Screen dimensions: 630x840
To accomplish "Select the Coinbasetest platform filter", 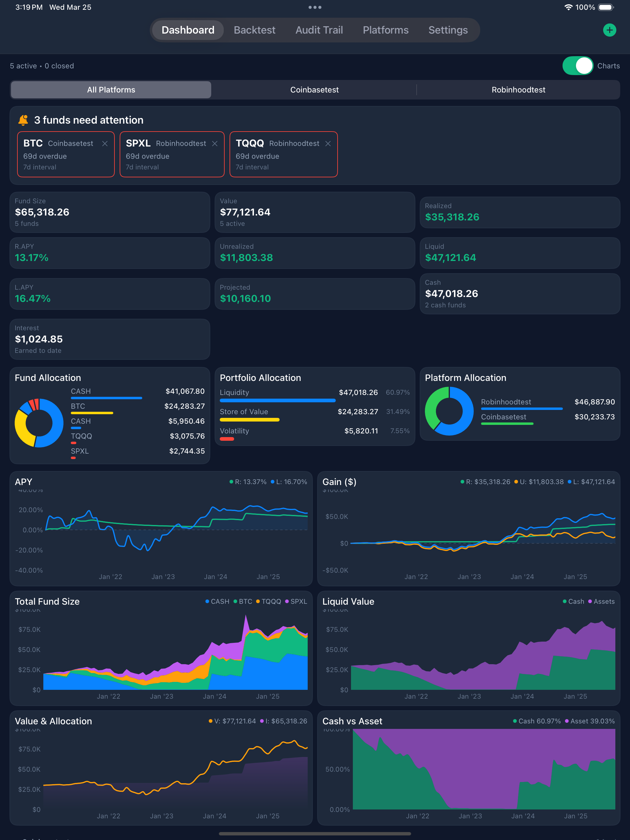I will click(314, 90).
